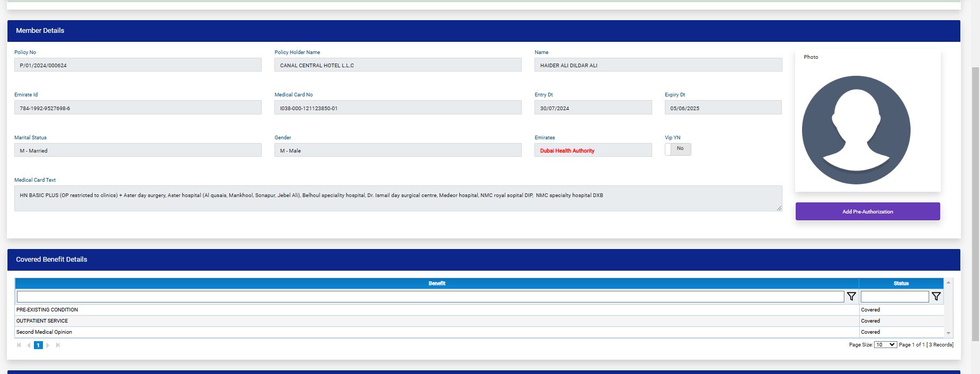
Task: Click the textarea resize grip handle
Action: [779, 208]
